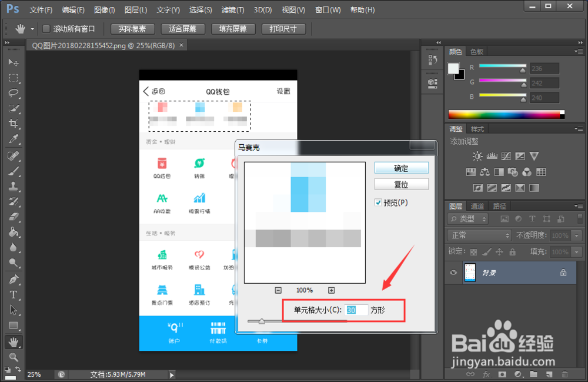Select the Hand tool in toolbox

14,342
